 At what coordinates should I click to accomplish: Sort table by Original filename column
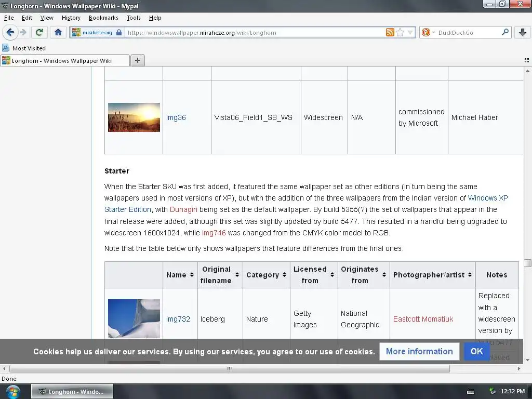pyautogui.click(x=220, y=275)
